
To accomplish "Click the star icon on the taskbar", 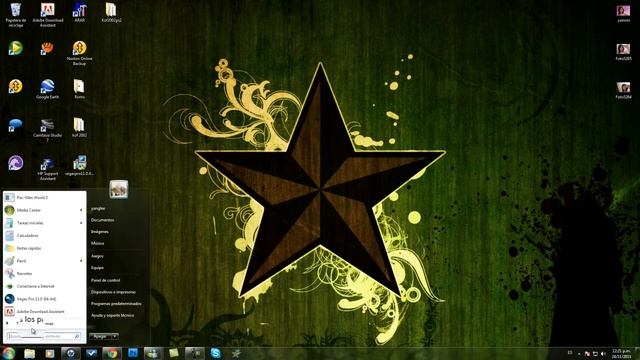I will [236, 353].
